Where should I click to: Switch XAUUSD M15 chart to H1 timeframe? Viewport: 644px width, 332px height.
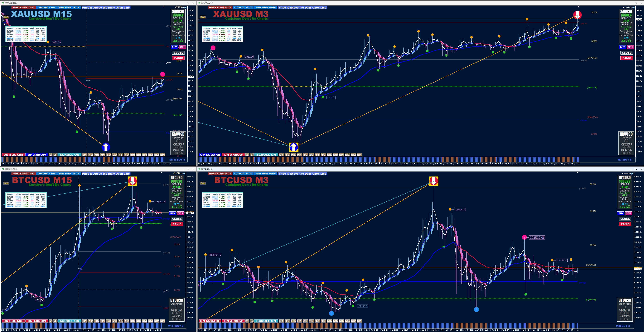tap(102, 155)
